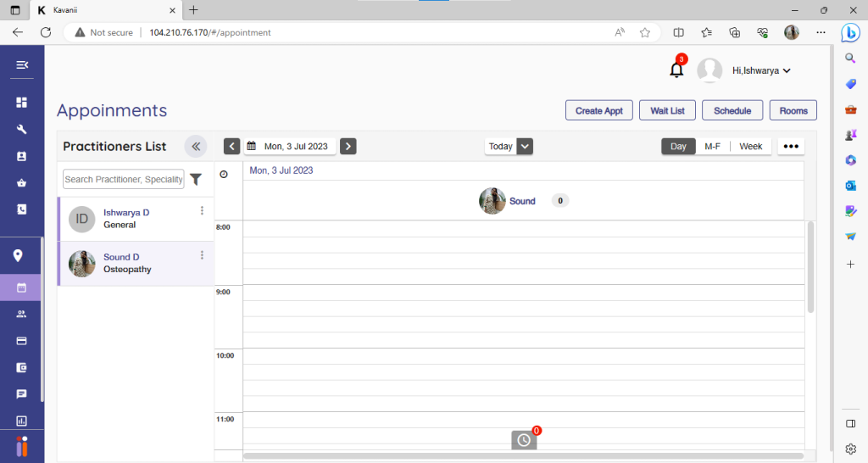Click the wrench settings sidebar icon
The width and height of the screenshot is (868, 463).
click(22, 130)
